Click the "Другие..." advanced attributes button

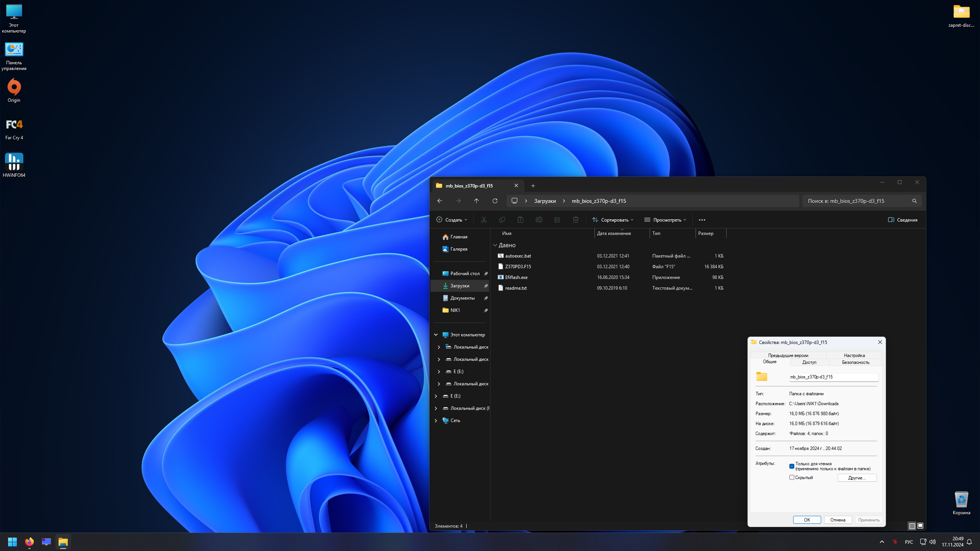coord(857,478)
